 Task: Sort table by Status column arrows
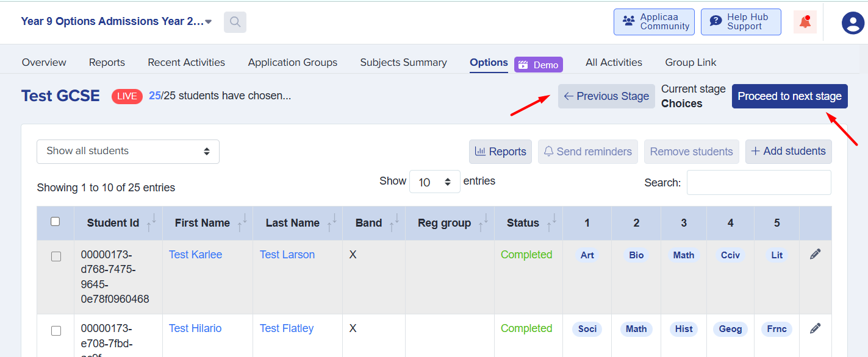click(x=551, y=223)
